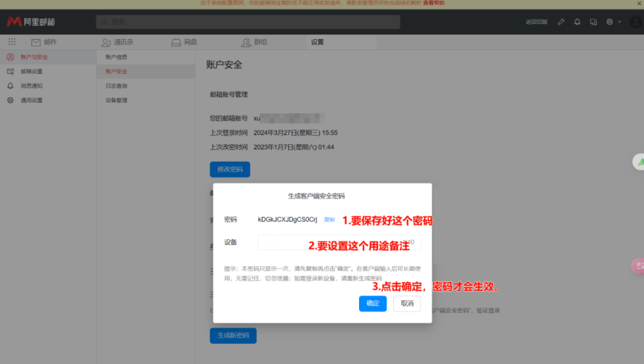This screenshot has width=644, height=364.
Task: Select 邮箱设置 in left sidebar
Action: coord(31,72)
